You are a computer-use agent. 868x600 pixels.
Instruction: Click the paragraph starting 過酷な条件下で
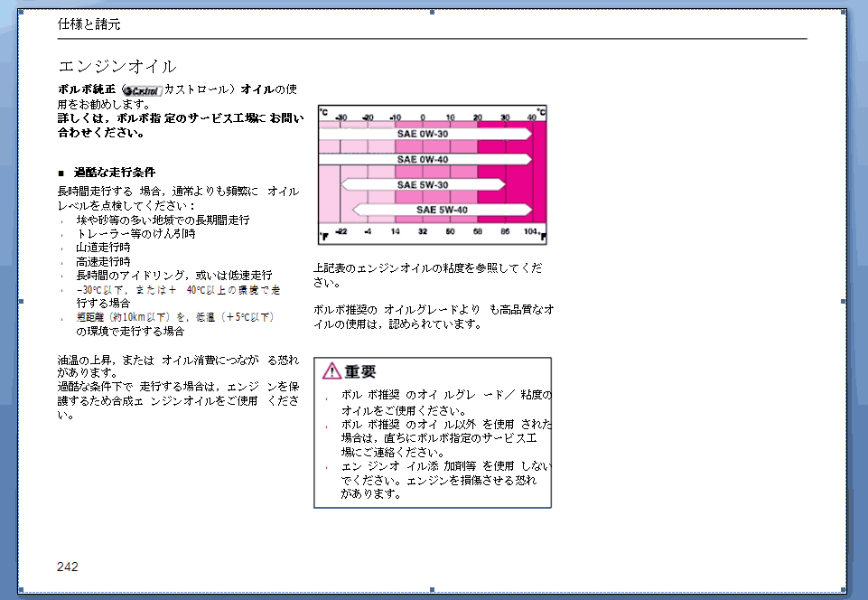coord(178,400)
